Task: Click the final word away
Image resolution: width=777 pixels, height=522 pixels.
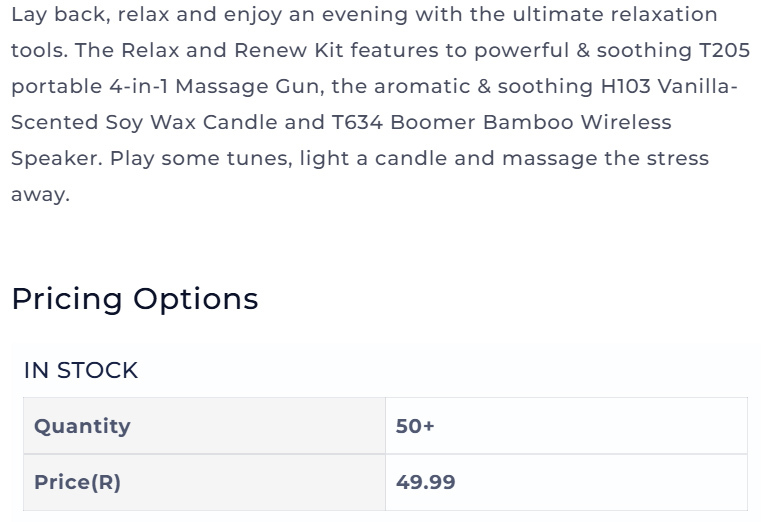Action: pyautogui.click(x=40, y=194)
